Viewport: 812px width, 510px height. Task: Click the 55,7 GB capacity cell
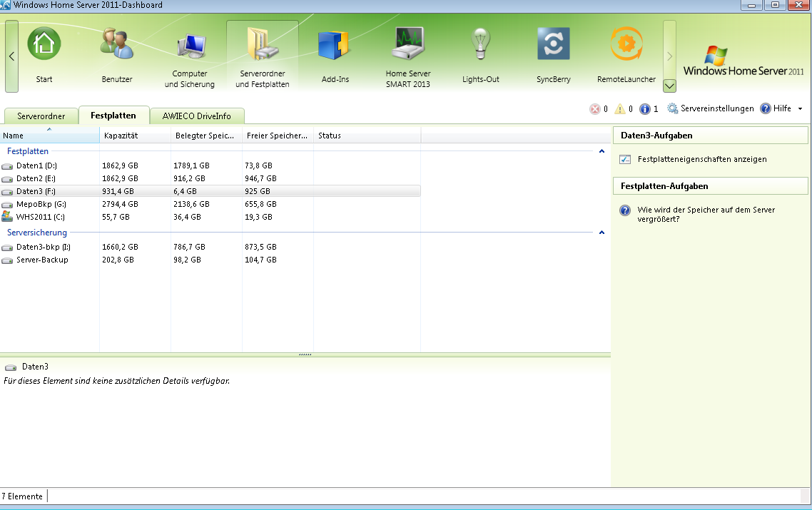[x=116, y=217]
